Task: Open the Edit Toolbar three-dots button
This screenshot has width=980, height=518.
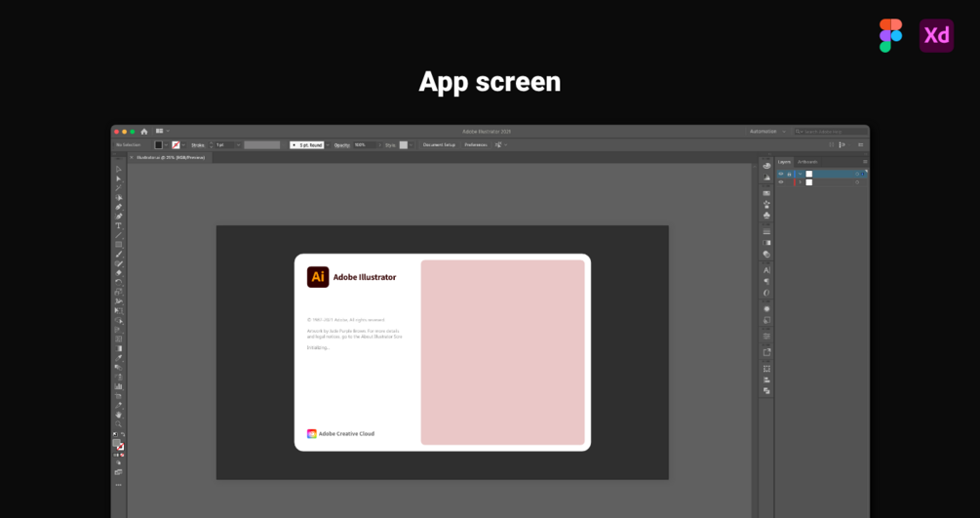Action: [x=118, y=485]
